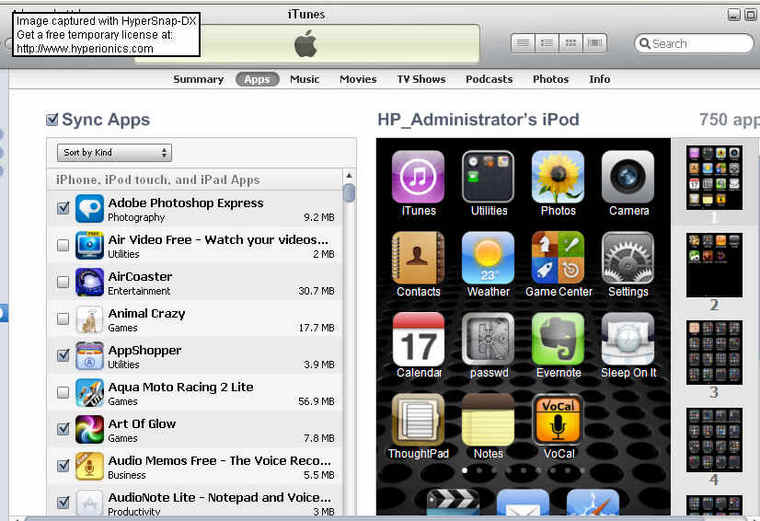760x521 pixels.
Task: Select the ThoughtPad app icon
Action: point(418,420)
